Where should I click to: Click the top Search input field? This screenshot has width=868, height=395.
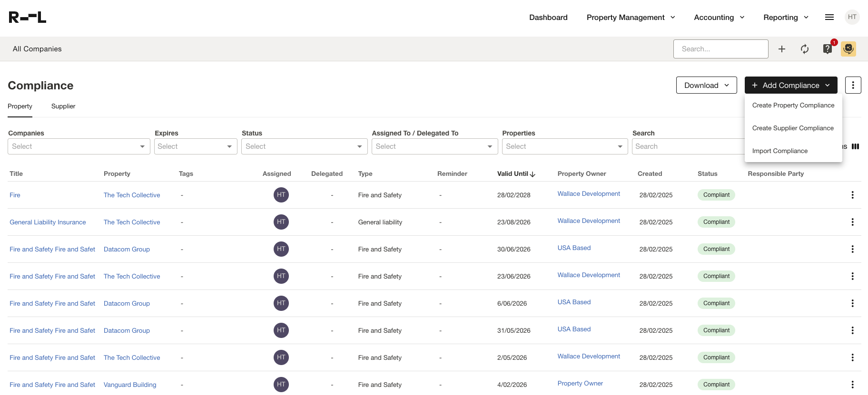(x=720, y=49)
